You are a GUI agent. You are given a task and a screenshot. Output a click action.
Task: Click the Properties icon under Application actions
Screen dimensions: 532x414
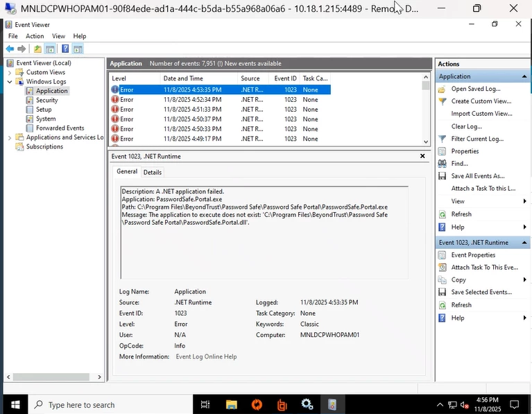click(442, 151)
